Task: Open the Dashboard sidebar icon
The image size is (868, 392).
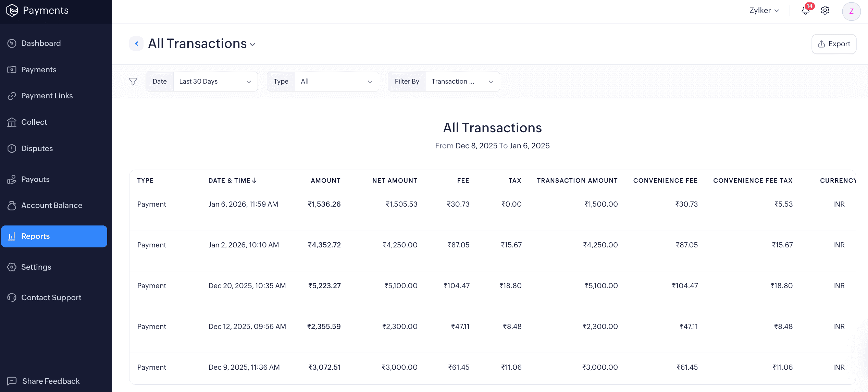Action: point(12,43)
